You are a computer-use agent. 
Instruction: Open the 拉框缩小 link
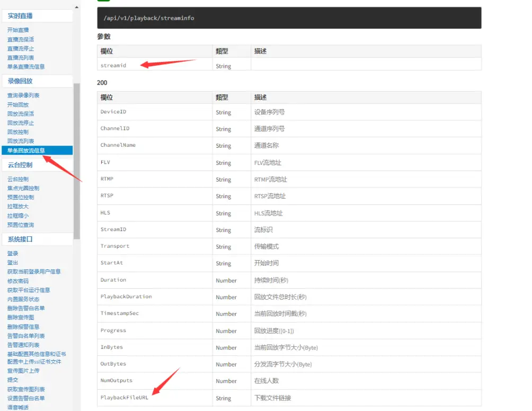click(18, 216)
